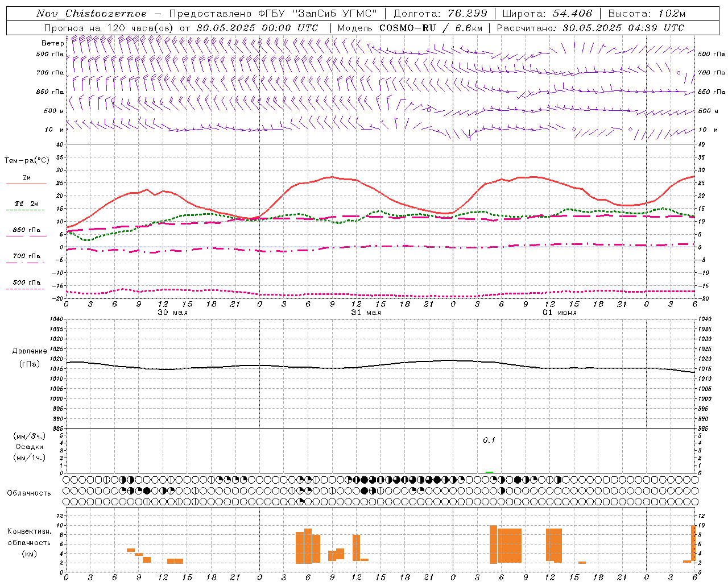Image resolution: width=728 pixels, height=582 pixels.
Task: Click 'Предоставлено ФГБУ "ЗапСиб УГМС"' provider text
Action: pos(274,14)
